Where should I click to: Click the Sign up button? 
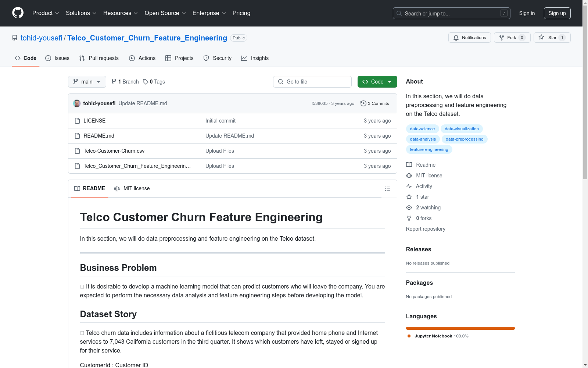pos(557,13)
